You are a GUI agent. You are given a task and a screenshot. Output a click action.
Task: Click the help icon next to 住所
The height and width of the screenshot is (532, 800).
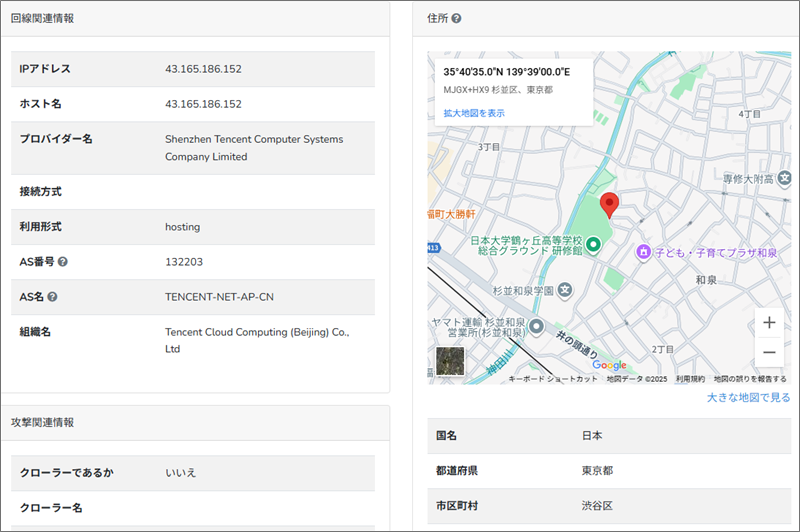click(x=457, y=18)
